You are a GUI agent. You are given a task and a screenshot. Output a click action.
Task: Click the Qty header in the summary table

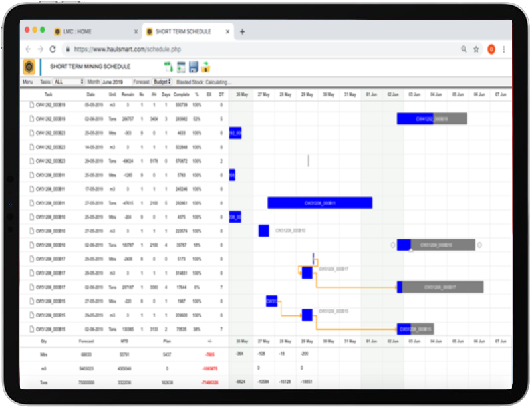[43, 341]
